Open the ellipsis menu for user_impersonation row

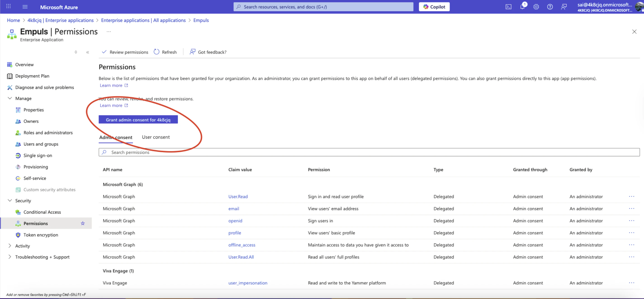[632, 283]
